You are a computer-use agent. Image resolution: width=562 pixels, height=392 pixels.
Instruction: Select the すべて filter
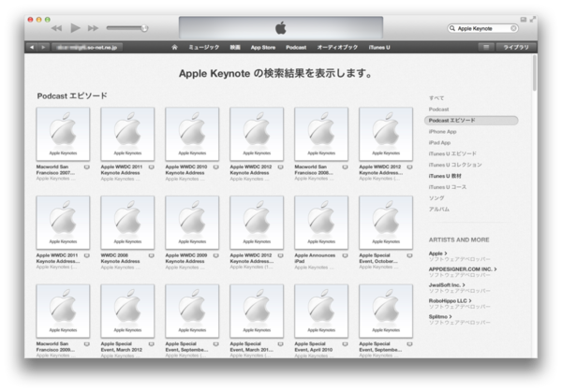click(x=436, y=98)
